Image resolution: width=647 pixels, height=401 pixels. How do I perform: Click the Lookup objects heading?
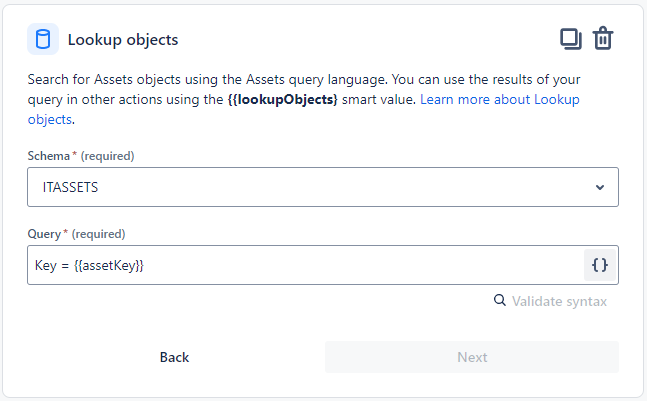[123, 40]
